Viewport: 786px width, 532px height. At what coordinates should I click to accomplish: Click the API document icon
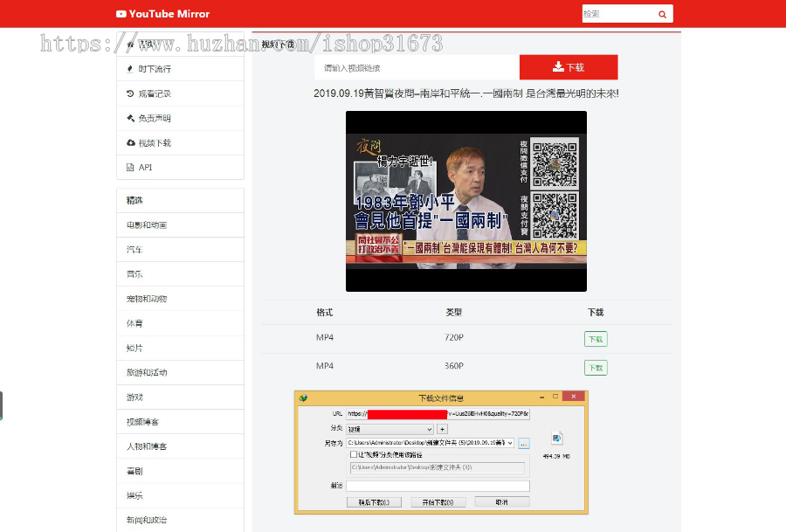click(129, 167)
